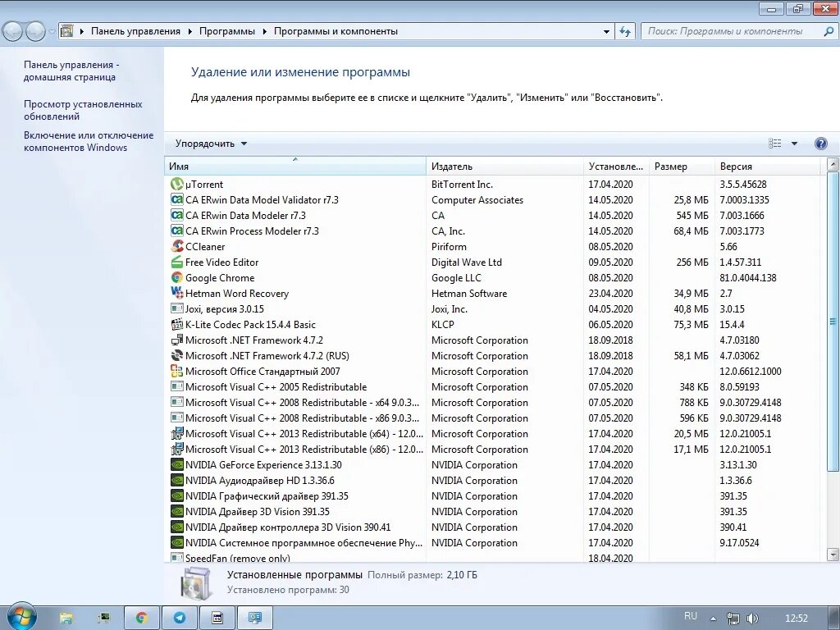This screenshot has width=840, height=630.
Task: Click the search magnifier icon
Action: click(829, 31)
